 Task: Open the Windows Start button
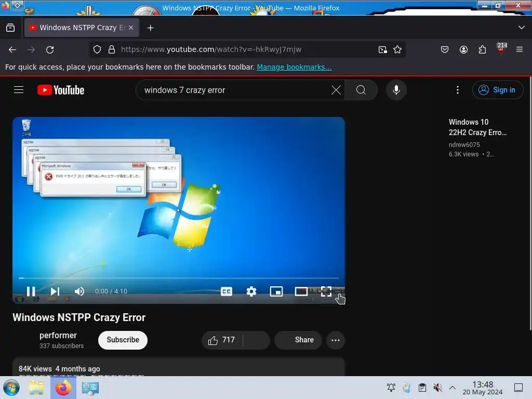[11, 388]
